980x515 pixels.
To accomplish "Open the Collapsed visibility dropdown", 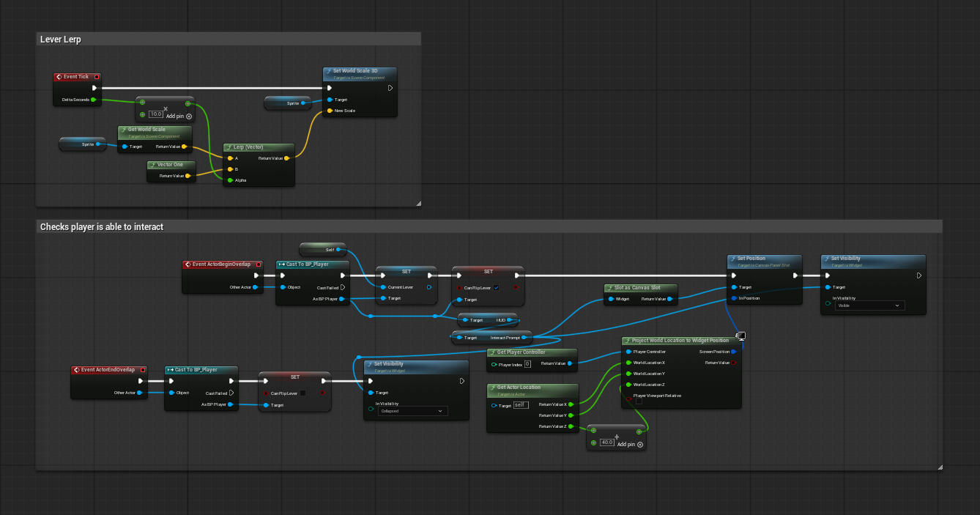I will pyautogui.click(x=410, y=411).
